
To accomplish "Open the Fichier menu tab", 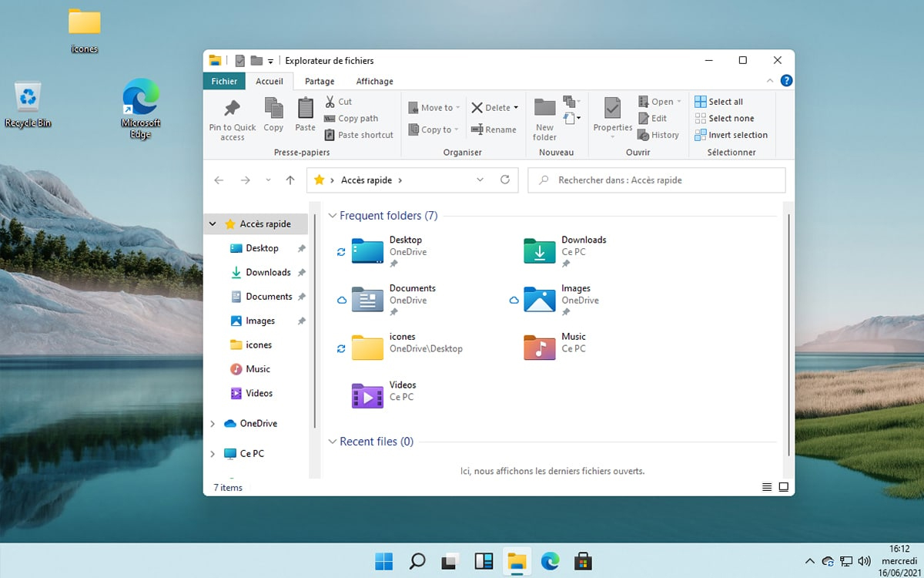I will (224, 81).
